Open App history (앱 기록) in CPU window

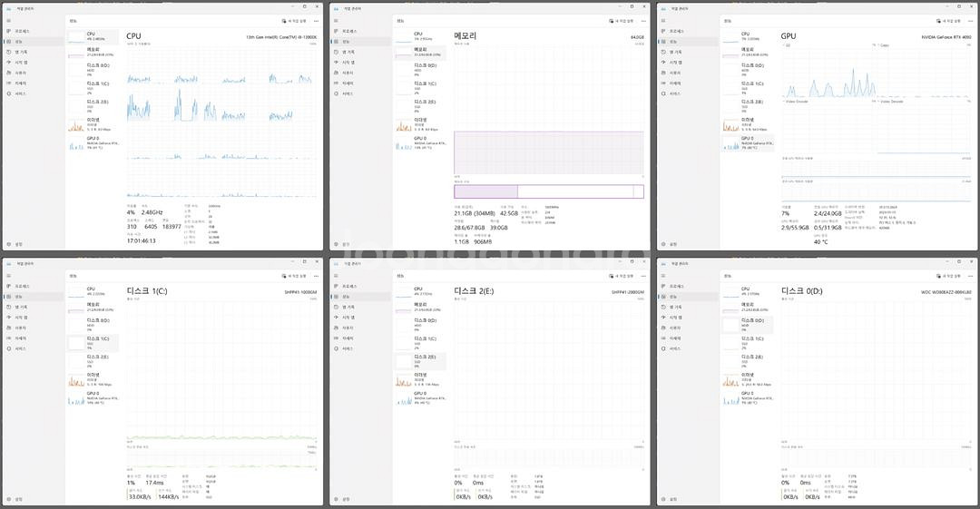[x=33, y=52]
